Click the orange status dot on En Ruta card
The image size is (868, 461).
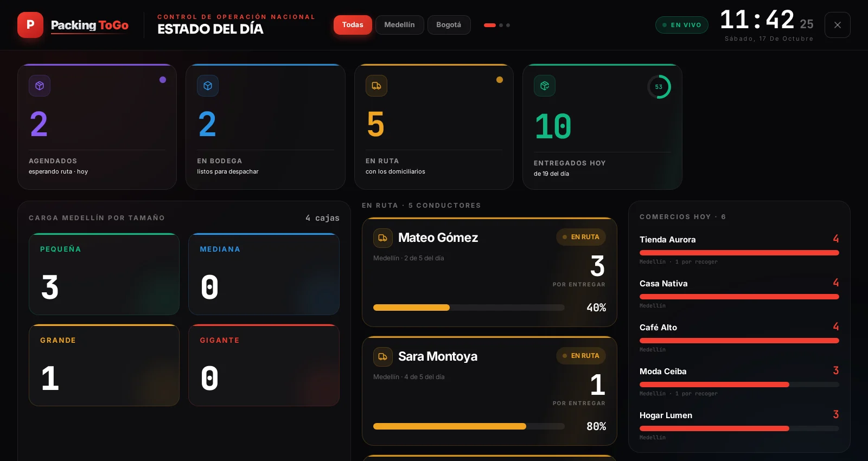point(500,80)
